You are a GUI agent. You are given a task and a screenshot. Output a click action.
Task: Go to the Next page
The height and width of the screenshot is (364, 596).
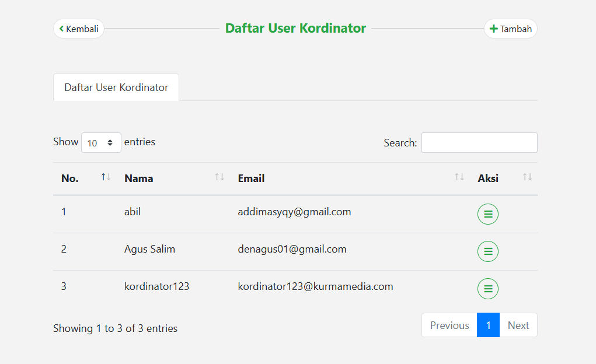(x=518, y=325)
